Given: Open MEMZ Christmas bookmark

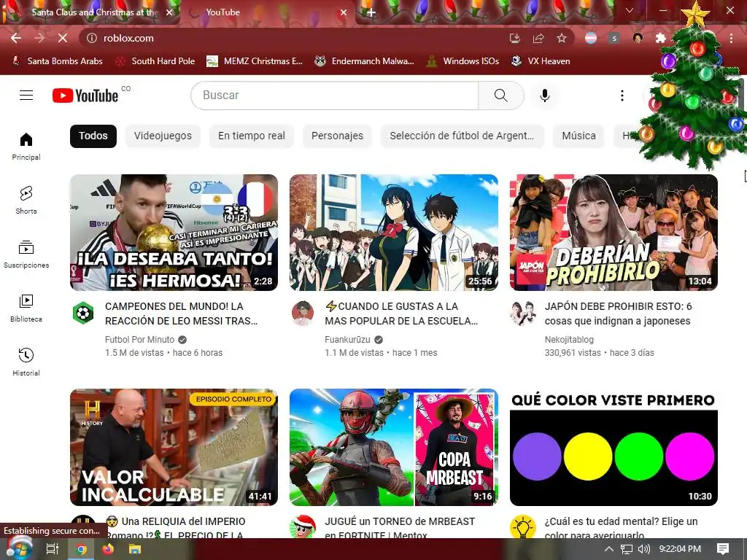Looking at the screenshot, I should click(x=255, y=61).
